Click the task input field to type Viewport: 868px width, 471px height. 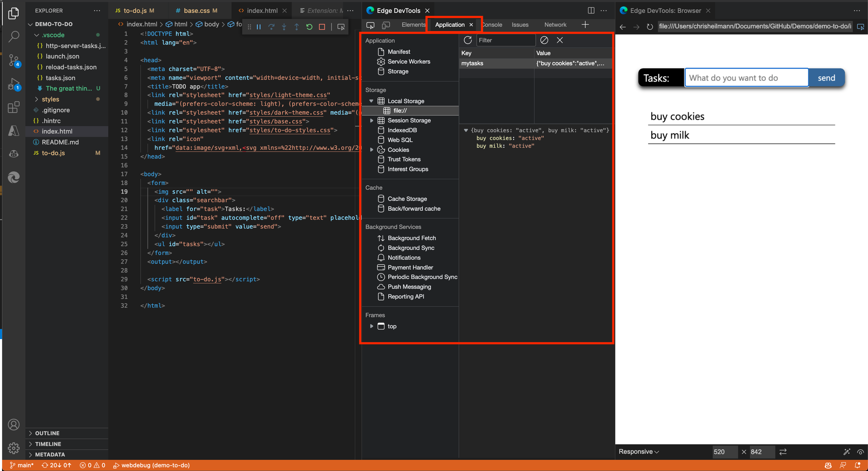(746, 78)
